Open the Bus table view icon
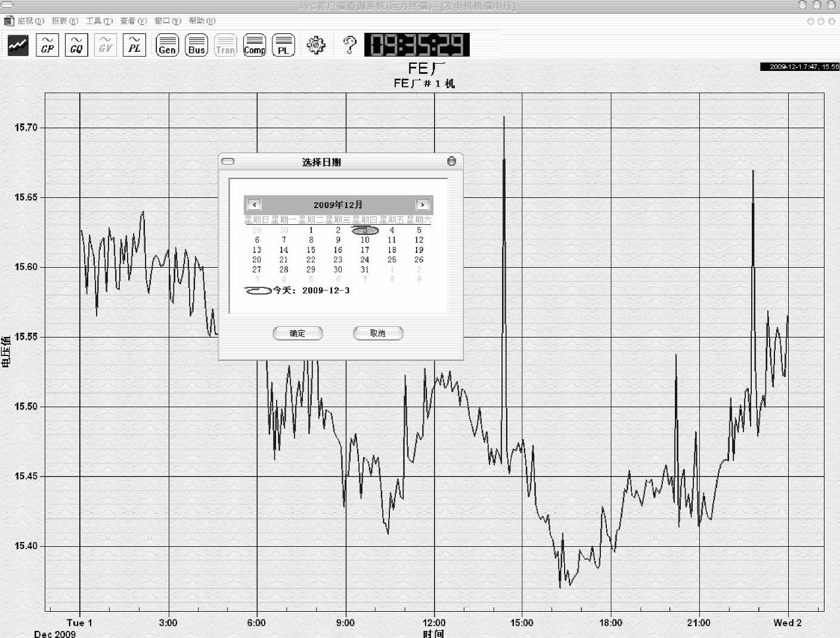Viewport: 840px width, 638px height. pos(197,45)
